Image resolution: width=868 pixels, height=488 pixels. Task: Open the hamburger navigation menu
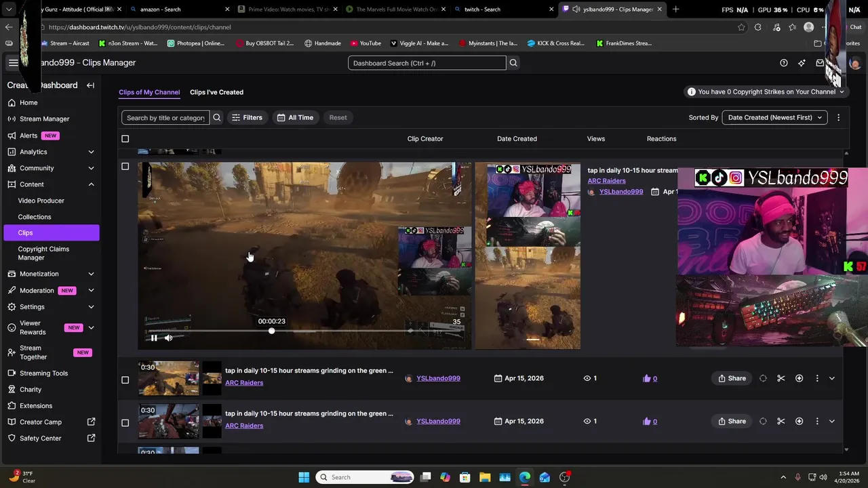(x=13, y=62)
